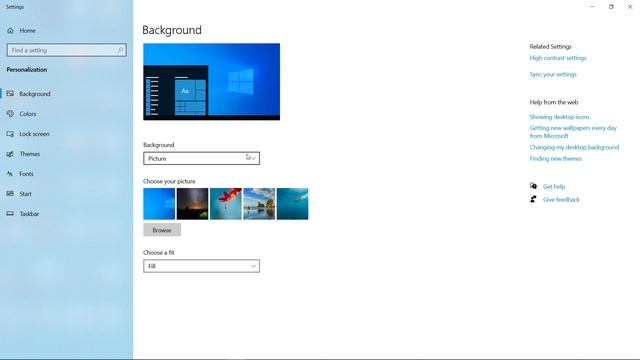Minimize the Settings window

pos(592,7)
